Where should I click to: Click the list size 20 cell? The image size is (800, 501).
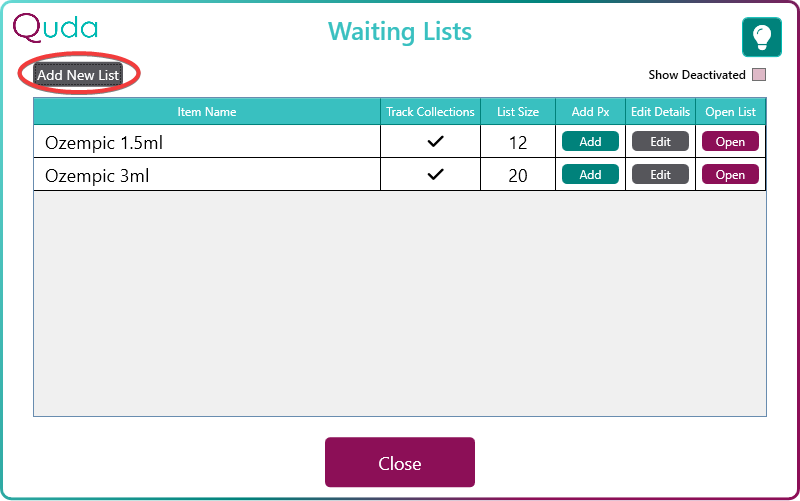517,176
